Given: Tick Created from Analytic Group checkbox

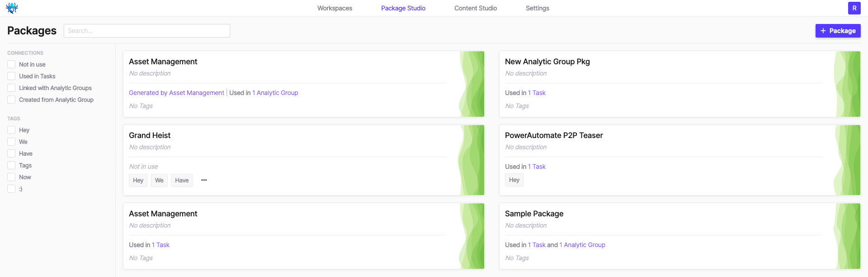Looking at the screenshot, I should click(11, 100).
